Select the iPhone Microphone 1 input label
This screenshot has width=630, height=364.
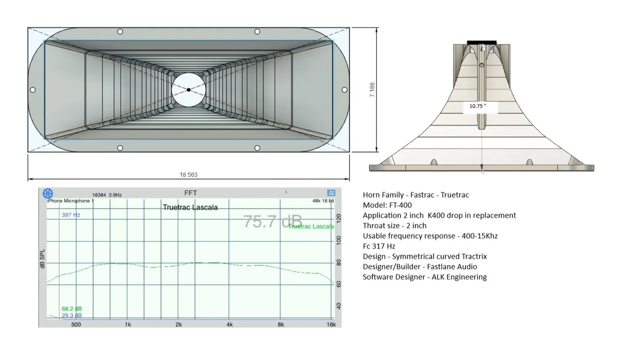click(x=70, y=201)
